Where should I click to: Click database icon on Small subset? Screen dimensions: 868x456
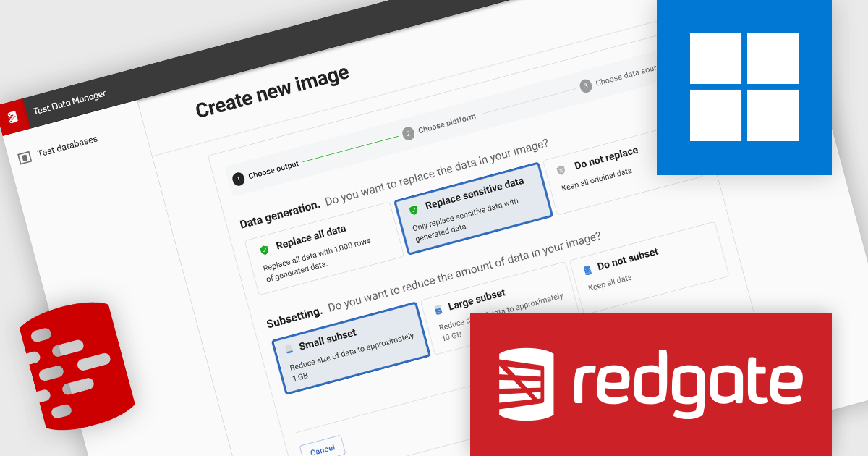[x=289, y=349]
